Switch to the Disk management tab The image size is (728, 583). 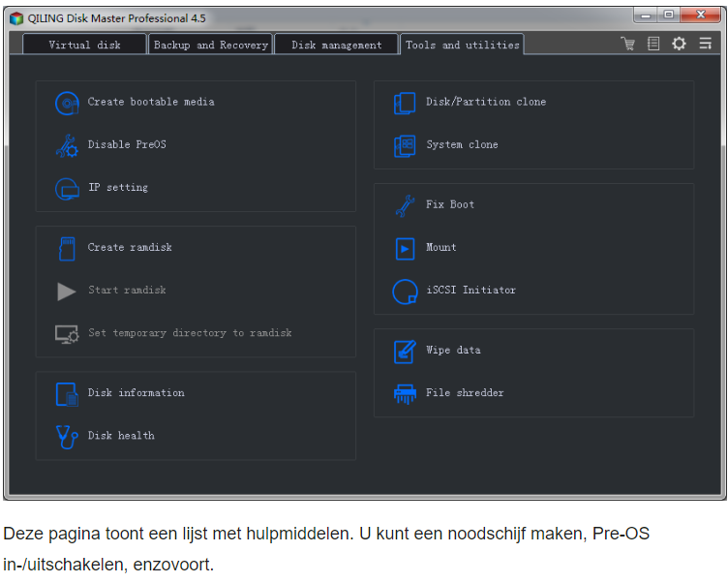pos(337,45)
